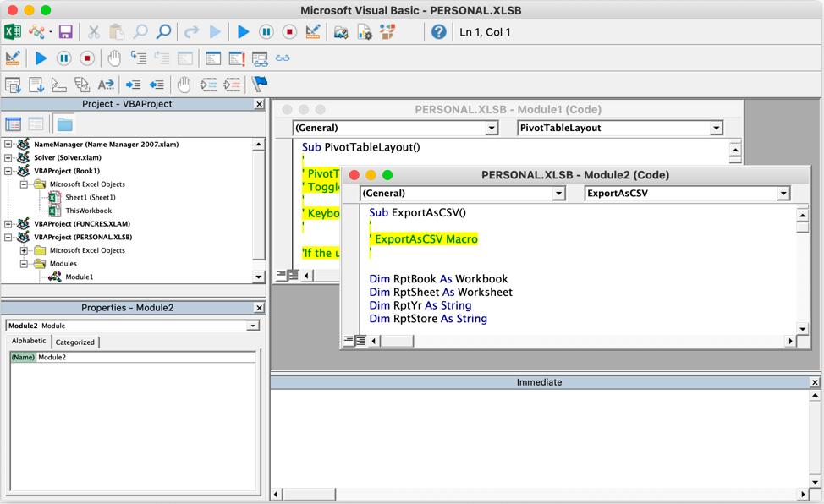Image resolution: width=824 pixels, height=504 pixels.
Task: Collapse the VBAProject (PERSONAL.XLSB) node
Action: (x=8, y=237)
